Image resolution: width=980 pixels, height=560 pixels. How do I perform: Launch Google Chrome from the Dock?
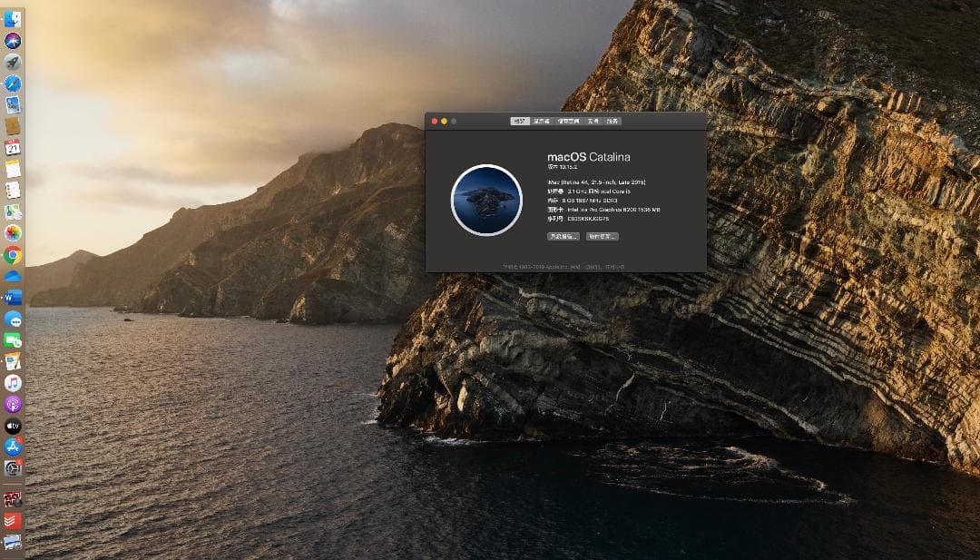(13, 255)
